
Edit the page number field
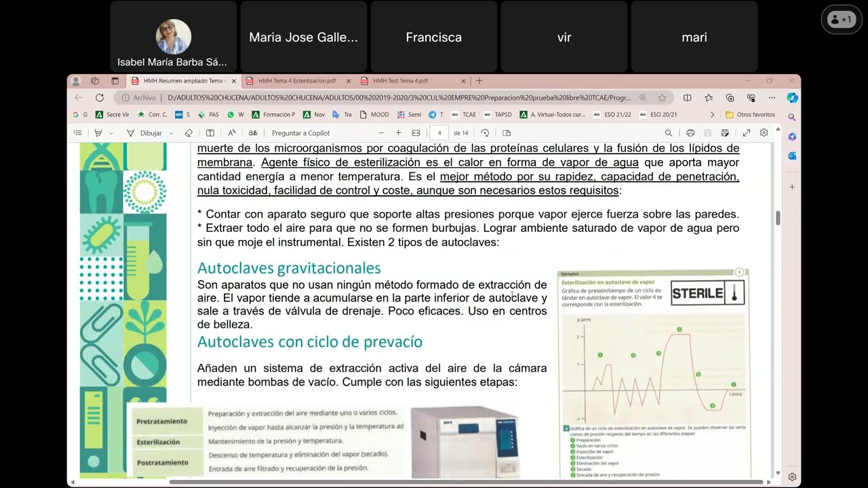click(439, 133)
